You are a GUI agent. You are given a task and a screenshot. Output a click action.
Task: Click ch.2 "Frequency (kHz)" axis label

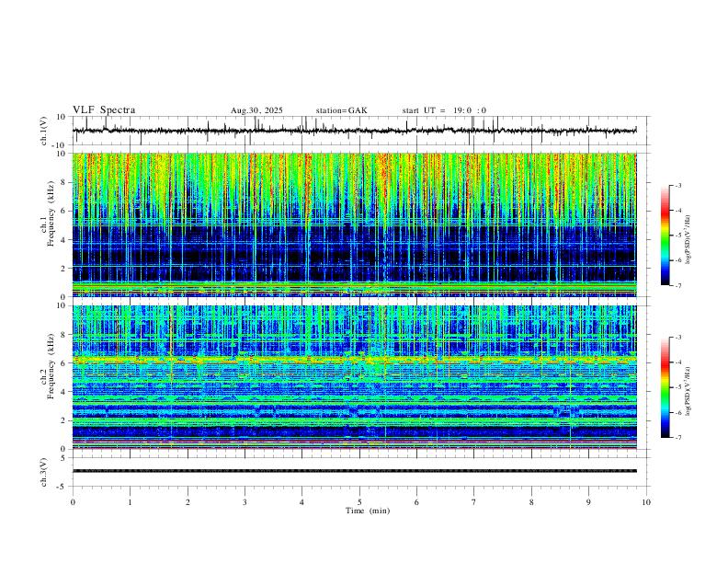click(51, 366)
